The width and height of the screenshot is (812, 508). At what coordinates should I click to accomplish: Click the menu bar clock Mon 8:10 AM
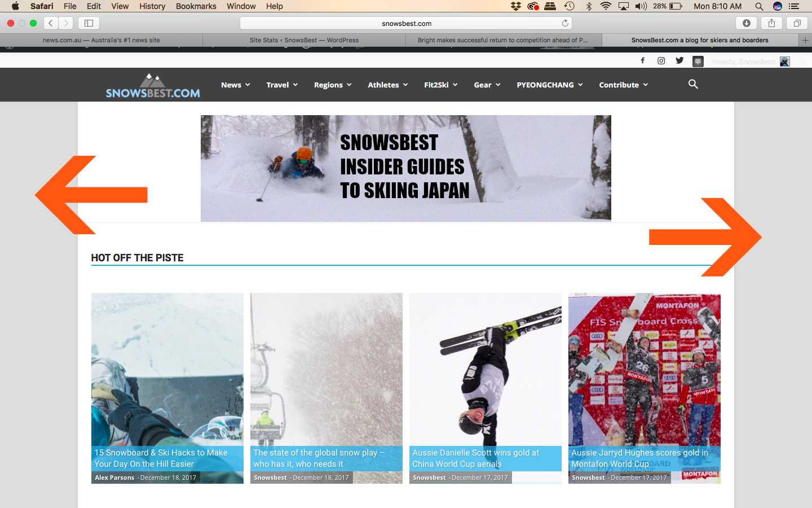click(x=717, y=6)
